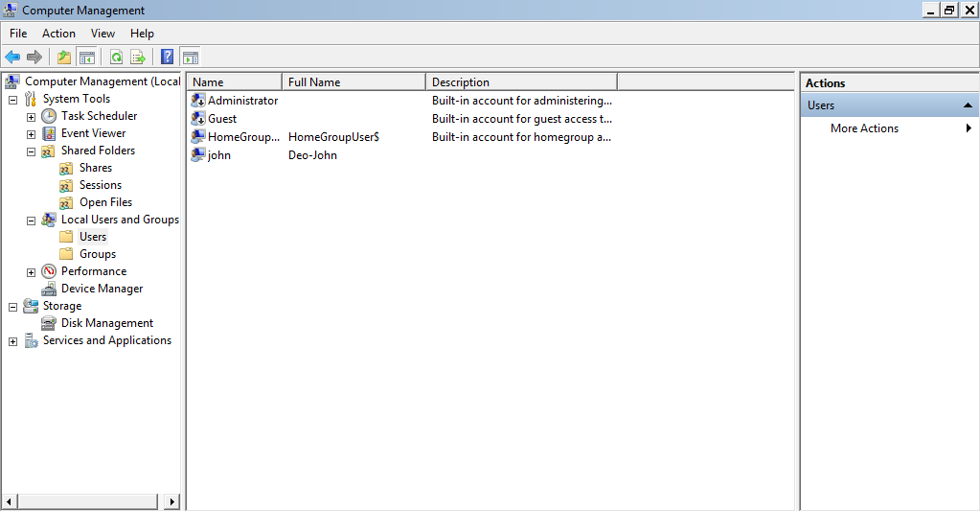Click the john user account icon
980x511 pixels.
coord(198,155)
